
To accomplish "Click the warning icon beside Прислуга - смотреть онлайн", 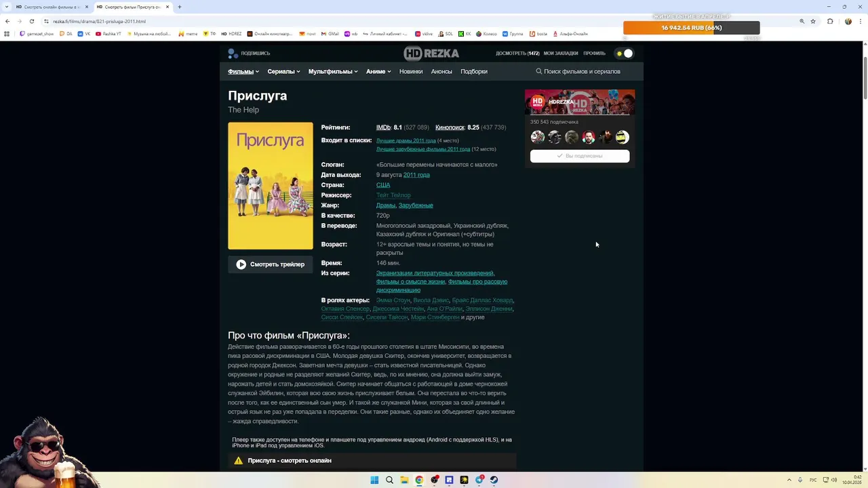I will point(239,461).
